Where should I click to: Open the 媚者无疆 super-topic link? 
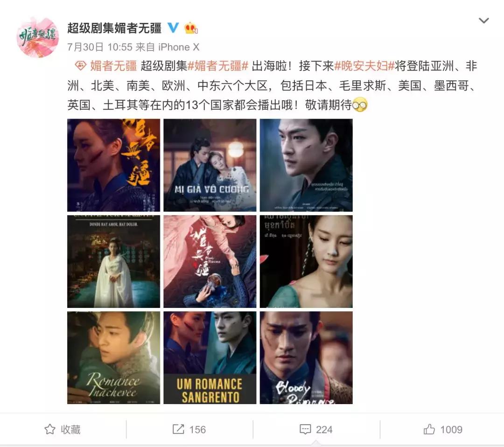click(113, 66)
